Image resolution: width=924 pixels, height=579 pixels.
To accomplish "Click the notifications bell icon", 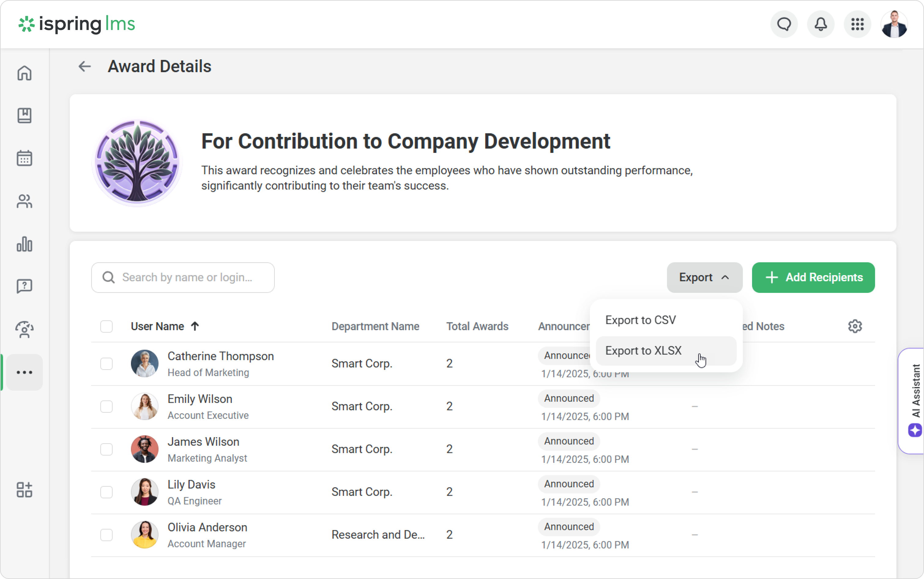I will click(x=821, y=24).
